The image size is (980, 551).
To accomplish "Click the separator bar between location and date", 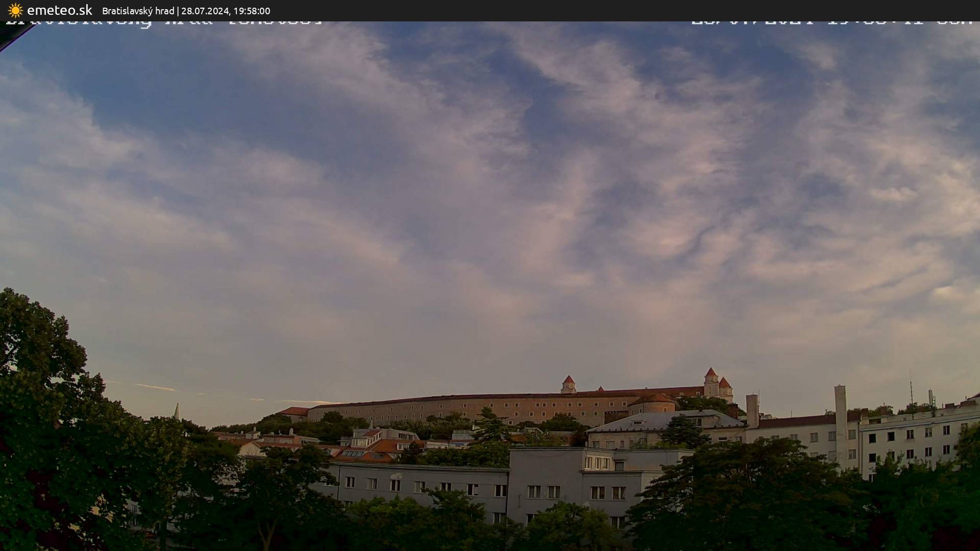I will tap(179, 11).
